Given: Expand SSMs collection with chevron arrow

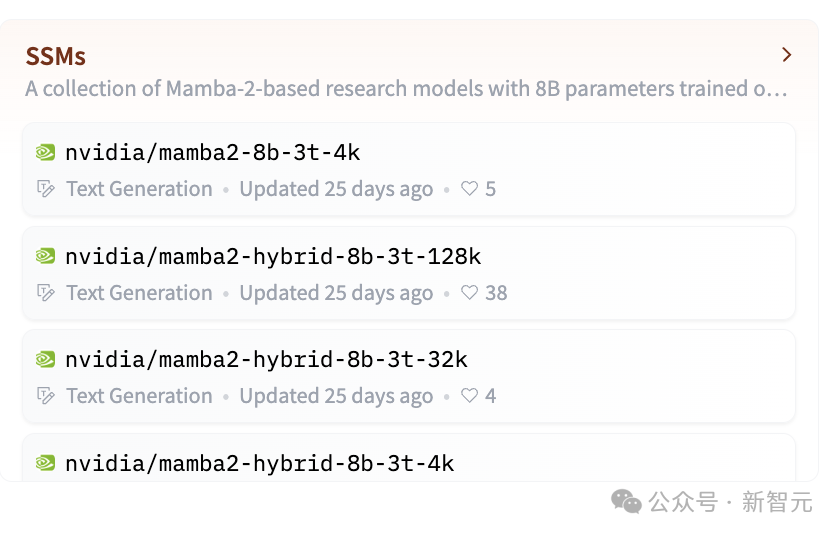Looking at the screenshot, I should click(x=787, y=55).
